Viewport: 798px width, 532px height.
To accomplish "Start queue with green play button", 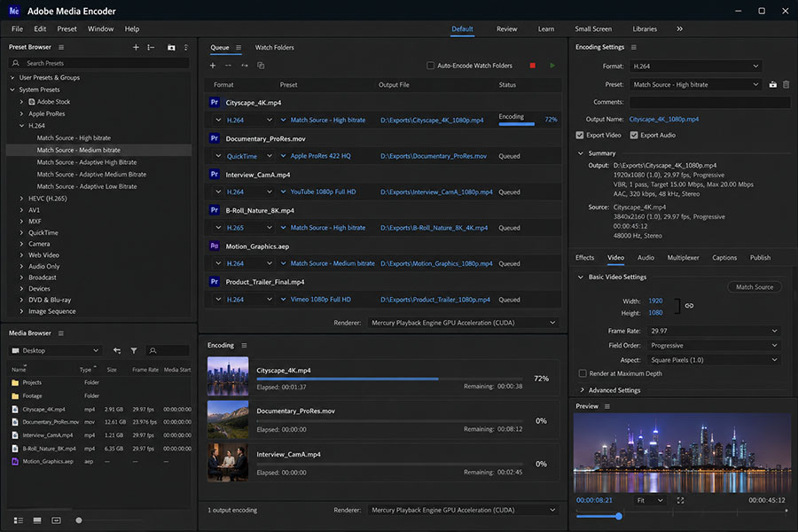I will click(x=552, y=65).
